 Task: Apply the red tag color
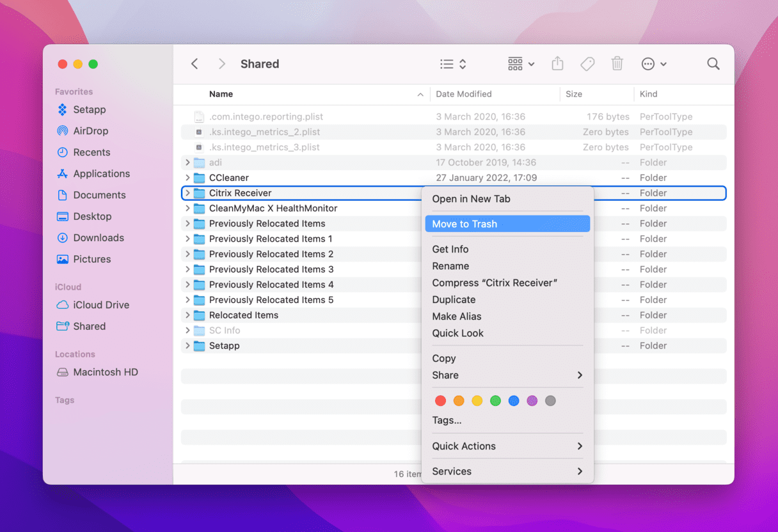440,401
